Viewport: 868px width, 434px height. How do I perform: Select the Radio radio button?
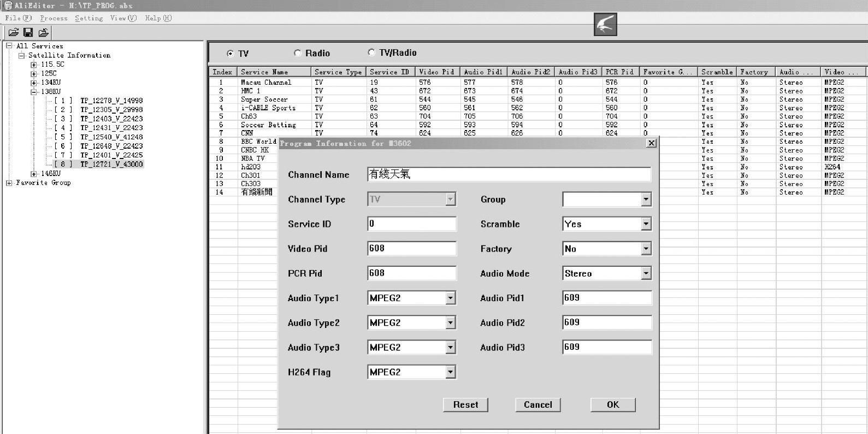(x=298, y=53)
